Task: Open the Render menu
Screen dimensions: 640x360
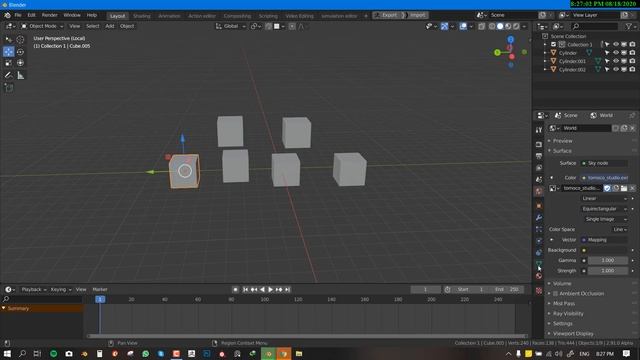Action: [x=50, y=15]
